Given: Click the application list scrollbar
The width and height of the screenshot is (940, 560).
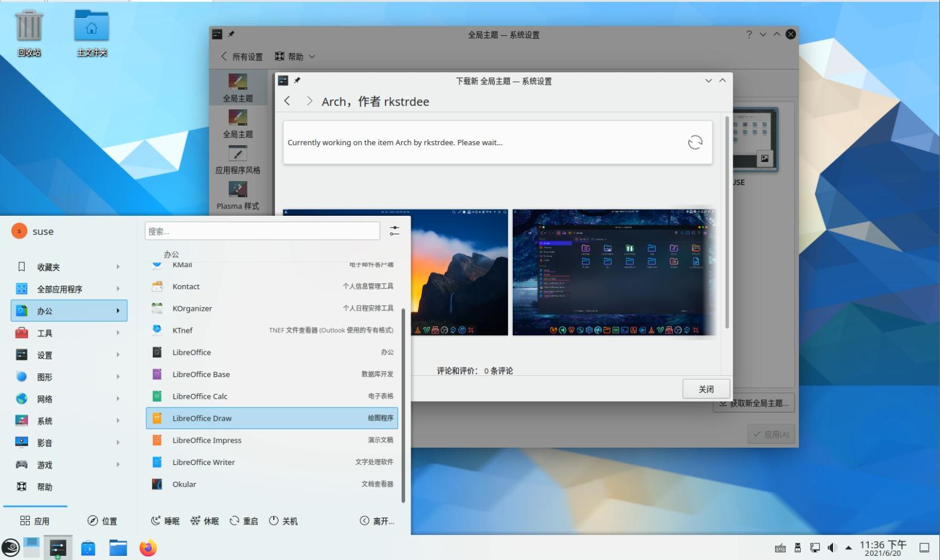Looking at the screenshot, I should pos(403,405).
